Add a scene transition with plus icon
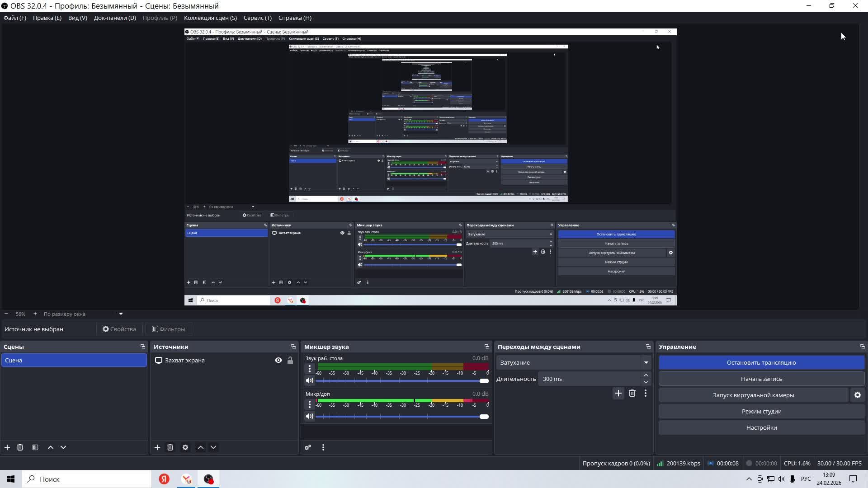 point(618,393)
